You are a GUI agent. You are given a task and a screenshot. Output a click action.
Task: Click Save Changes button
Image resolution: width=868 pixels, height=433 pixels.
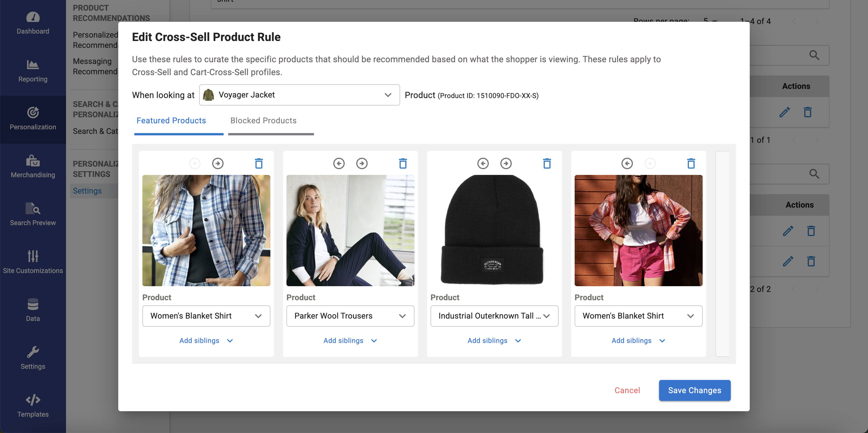[x=694, y=391]
